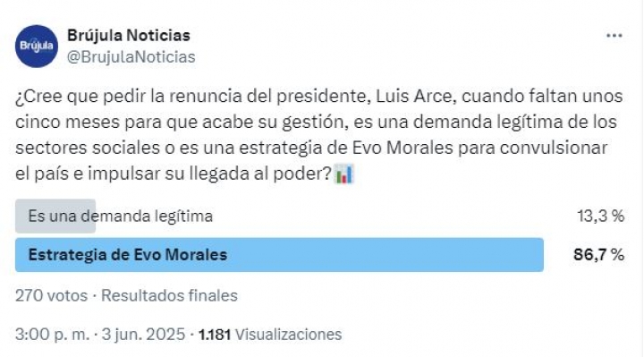This screenshot has height=357, width=644.
Task: Click the 270 votos count
Action: [x=51, y=296]
